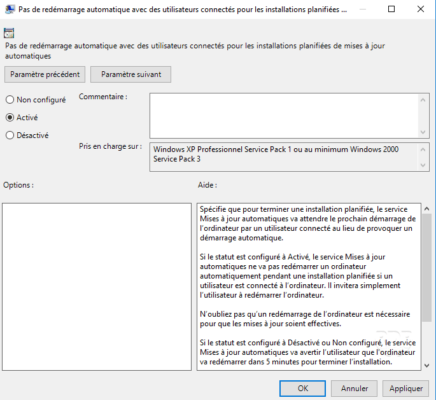The image size is (436, 400).
Task: Click the Pris en charge sur up arrow
Action: click(423, 149)
